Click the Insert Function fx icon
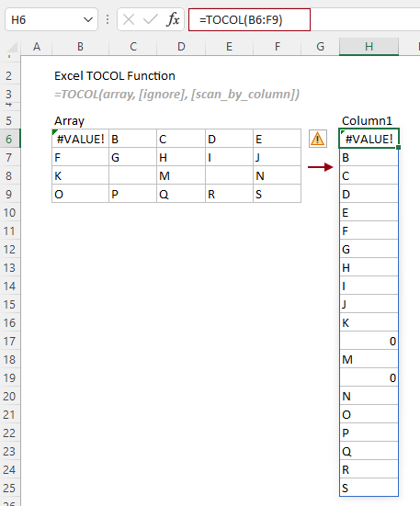 pyautogui.click(x=173, y=19)
